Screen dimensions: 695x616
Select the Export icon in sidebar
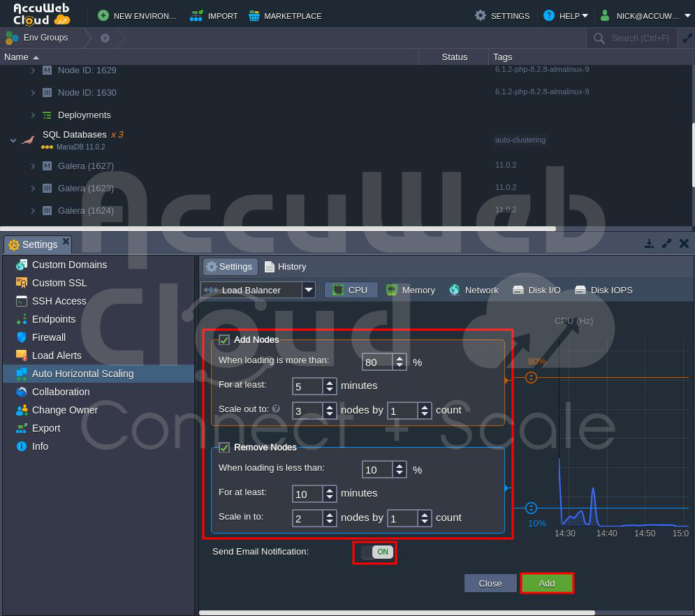point(22,428)
